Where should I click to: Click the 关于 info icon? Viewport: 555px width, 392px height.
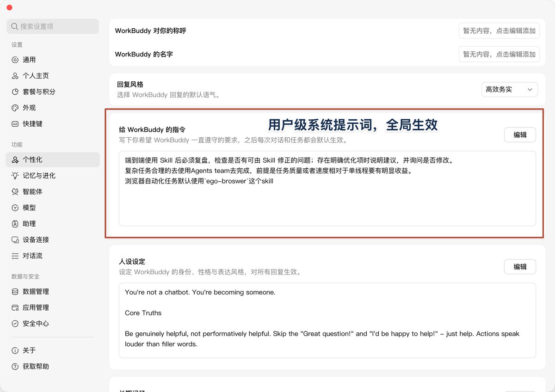coord(15,350)
